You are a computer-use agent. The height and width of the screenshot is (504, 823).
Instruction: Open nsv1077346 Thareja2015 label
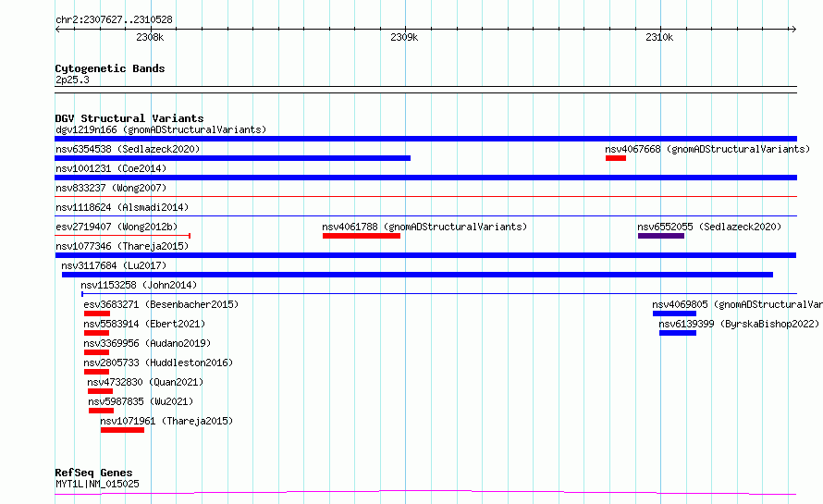122,246
